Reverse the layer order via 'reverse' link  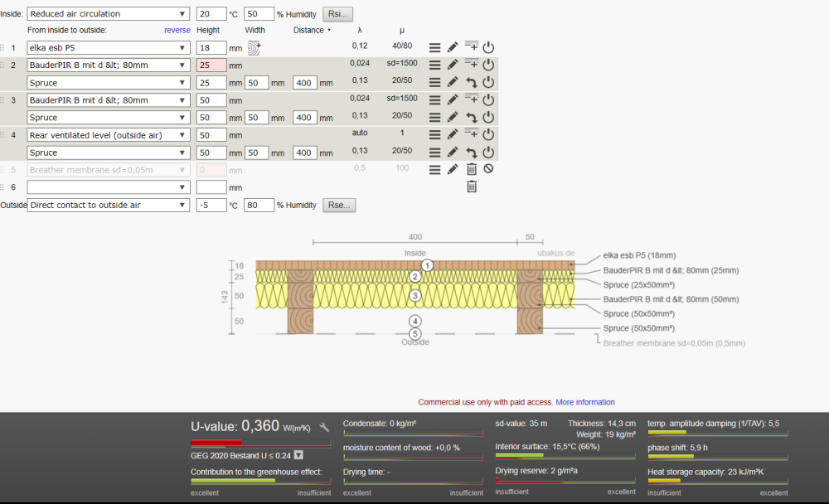click(x=177, y=30)
